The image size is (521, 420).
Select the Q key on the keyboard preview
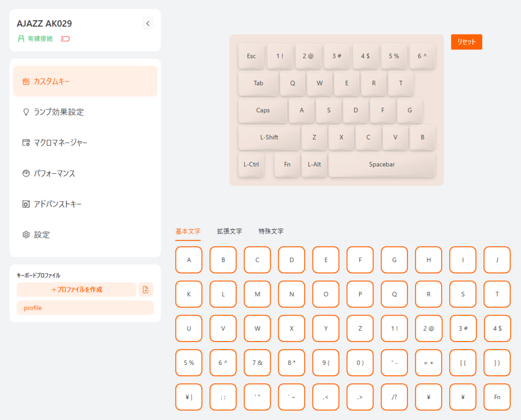click(293, 83)
